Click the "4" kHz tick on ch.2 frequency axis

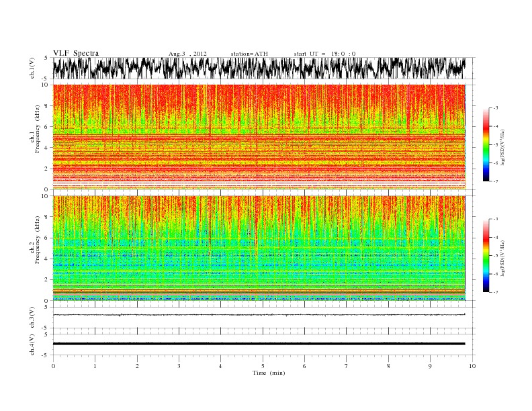coord(46,259)
